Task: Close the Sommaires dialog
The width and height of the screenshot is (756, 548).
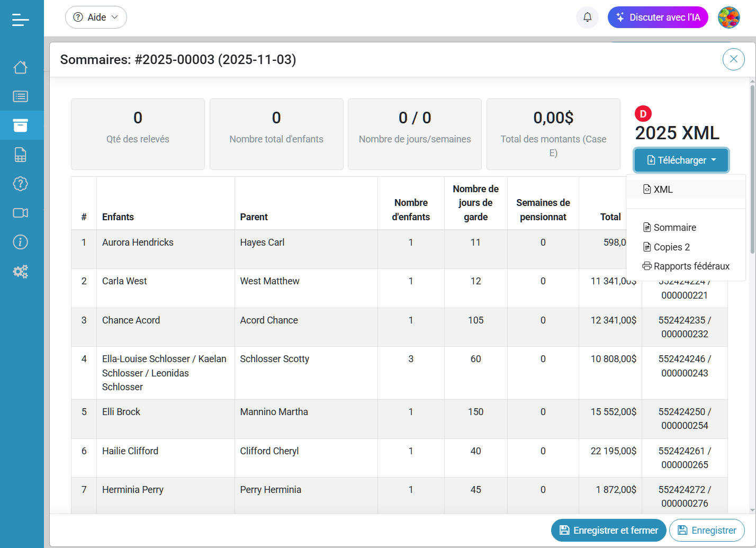Action: click(733, 59)
